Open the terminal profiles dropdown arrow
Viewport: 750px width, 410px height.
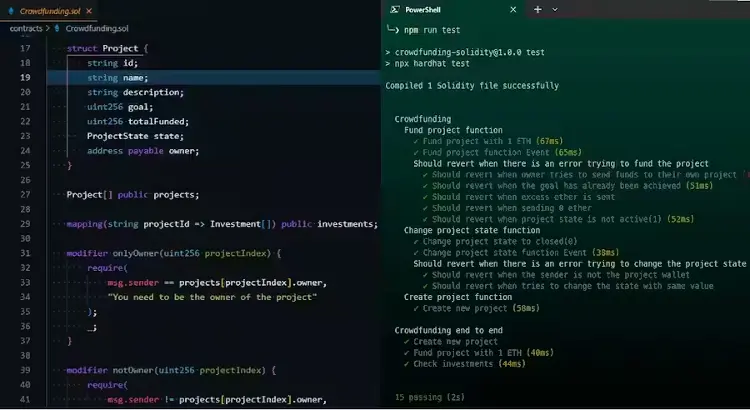click(555, 10)
